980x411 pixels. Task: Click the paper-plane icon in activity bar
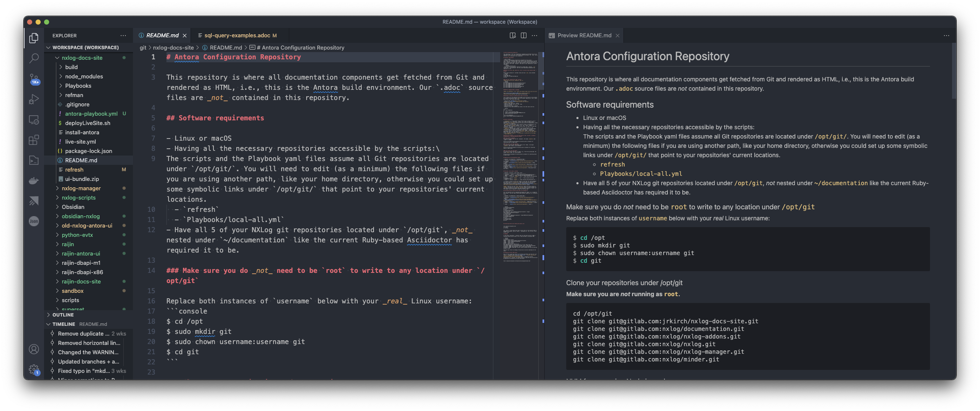click(34, 201)
